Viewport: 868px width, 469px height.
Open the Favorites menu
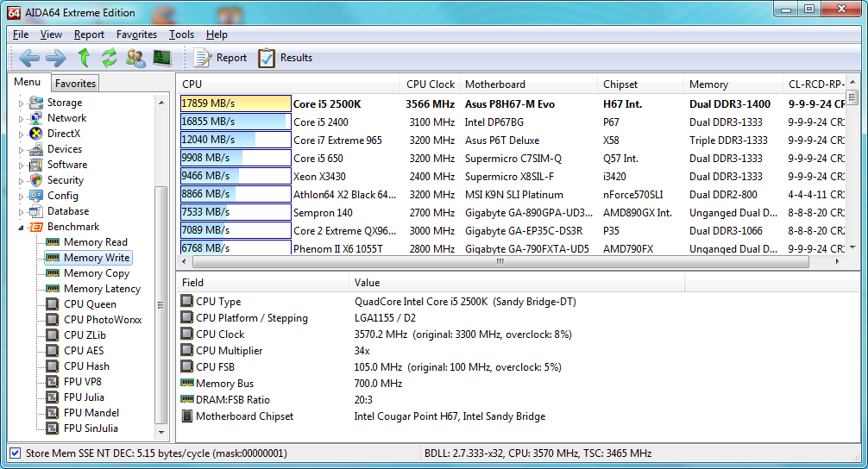click(x=136, y=34)
